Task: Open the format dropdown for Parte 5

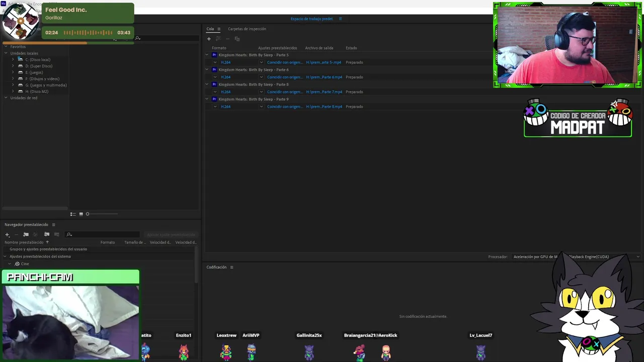Action: (215, 62)
